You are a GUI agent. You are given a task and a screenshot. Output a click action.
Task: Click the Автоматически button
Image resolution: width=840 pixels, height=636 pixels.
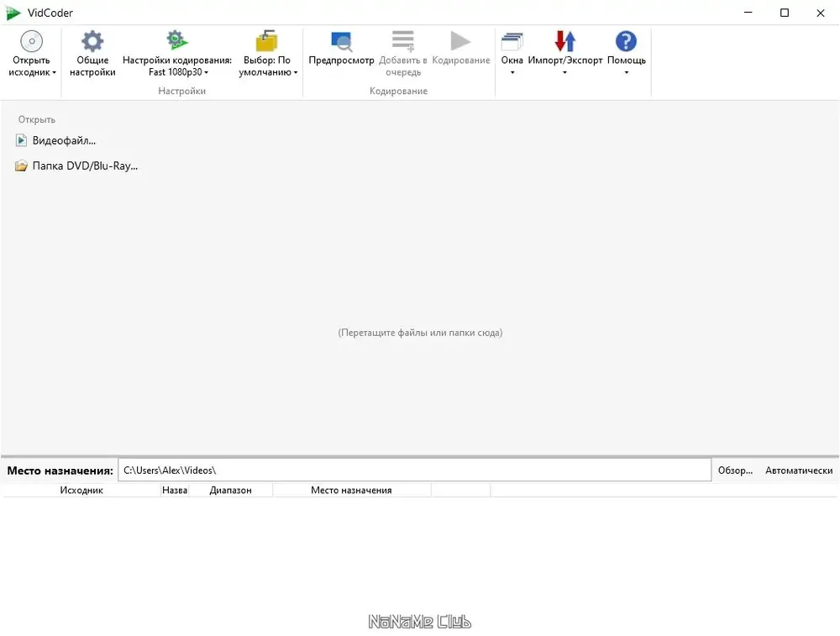(799, 470)
